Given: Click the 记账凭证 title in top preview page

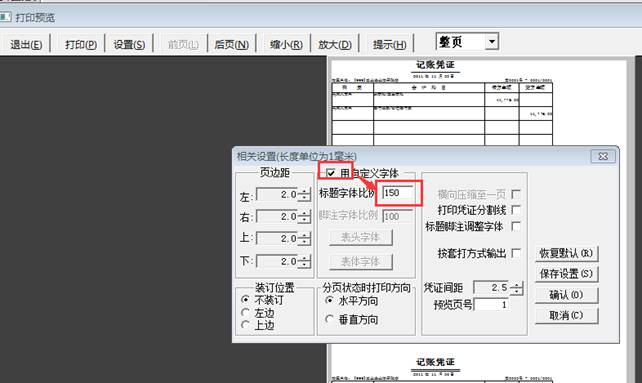Looking at the screenshot, I should point(435,65).
